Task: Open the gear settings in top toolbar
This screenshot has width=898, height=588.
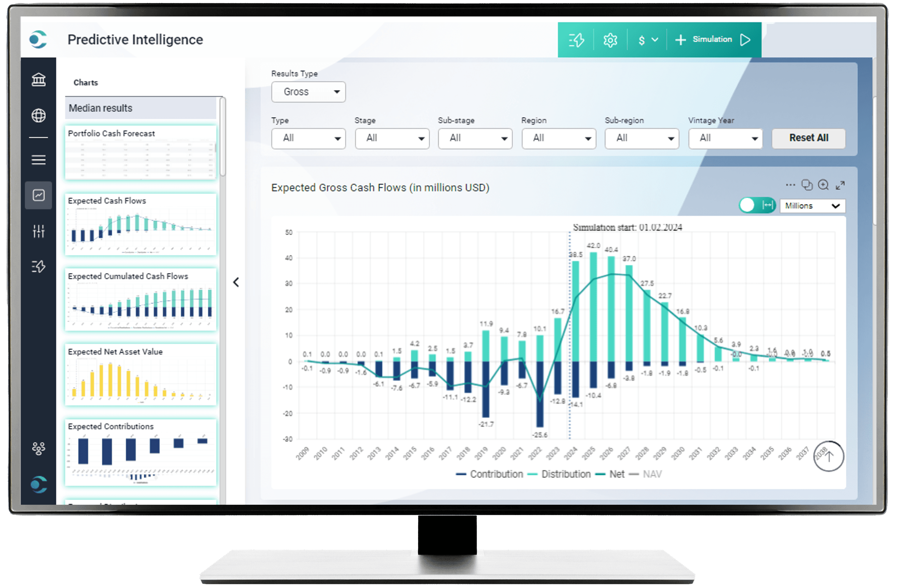Action: [x=610, y=40]
